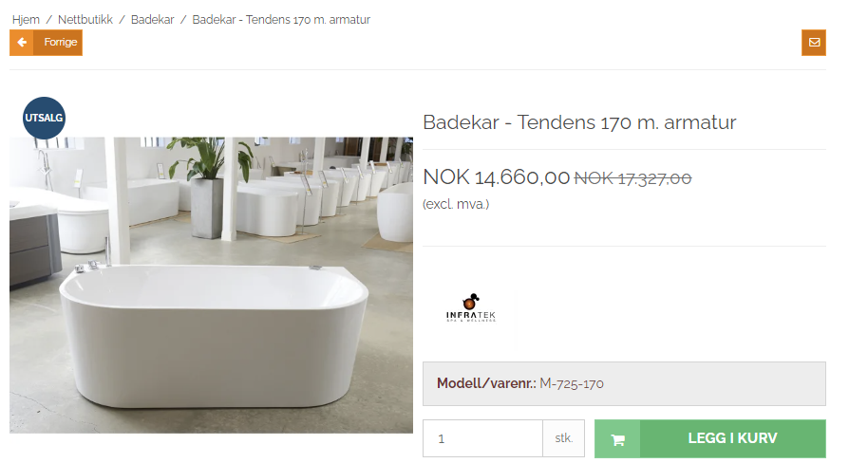Go to Hjem in breadcrumb
The height and width of the screenshot is (463, 868).
[x=26, y=19]
